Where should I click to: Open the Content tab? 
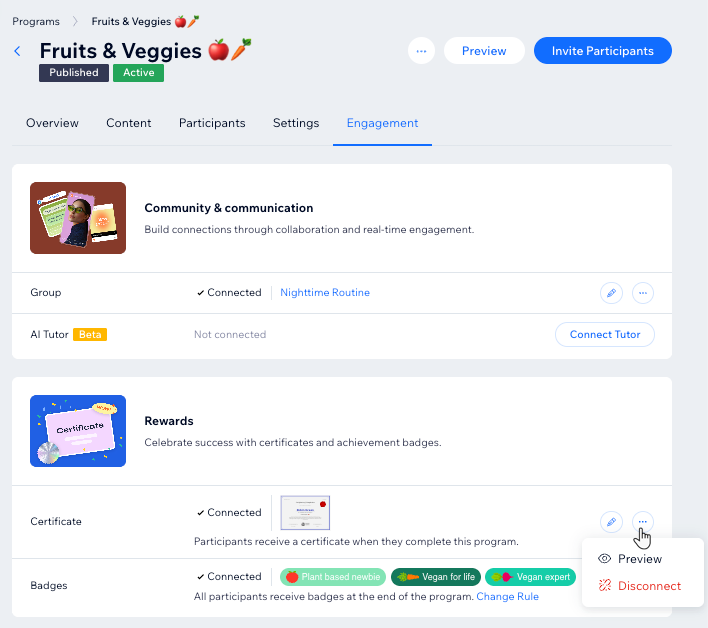(x=129, y=123)
